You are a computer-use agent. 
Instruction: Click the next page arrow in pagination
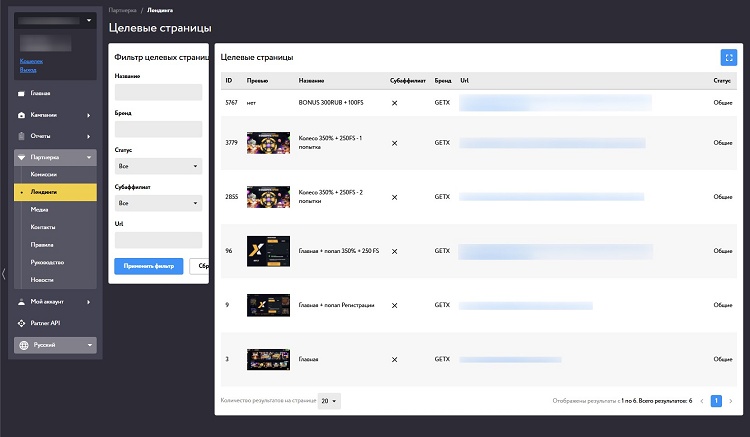click(x=730, y=401)
